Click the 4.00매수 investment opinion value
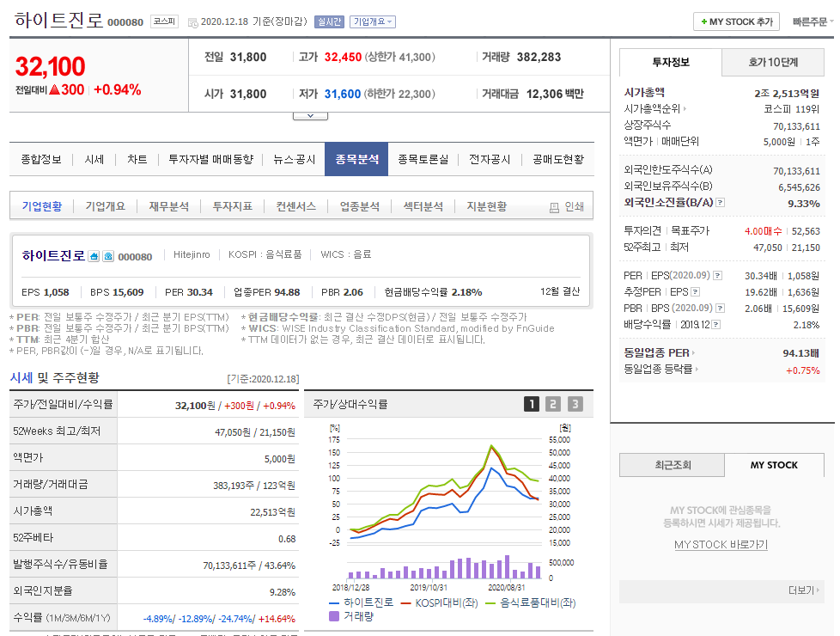 coord(763,231)
